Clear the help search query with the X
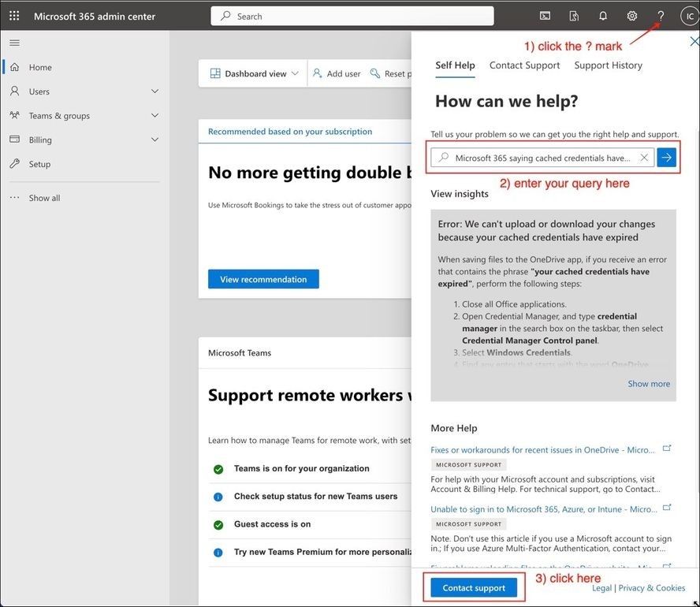 (x=644, y=157)
